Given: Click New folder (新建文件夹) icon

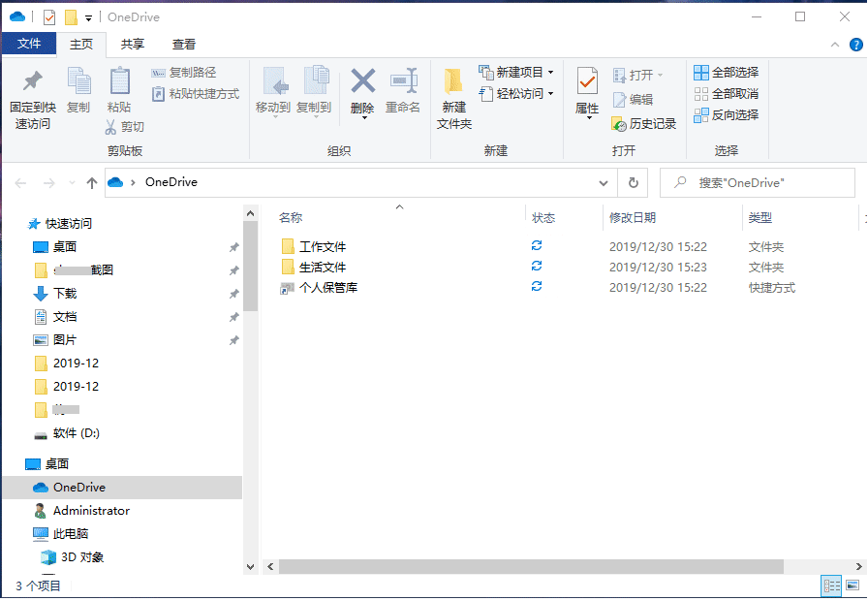Looking at the screenshot, I should [453, 81].
